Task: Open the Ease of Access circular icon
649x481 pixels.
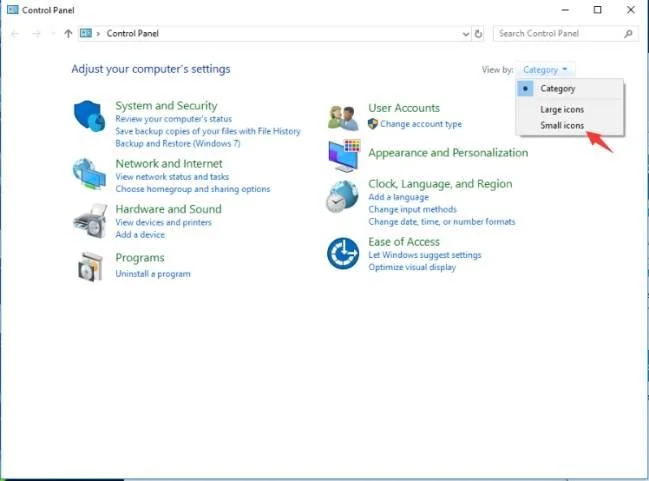Action: [343, 253]
